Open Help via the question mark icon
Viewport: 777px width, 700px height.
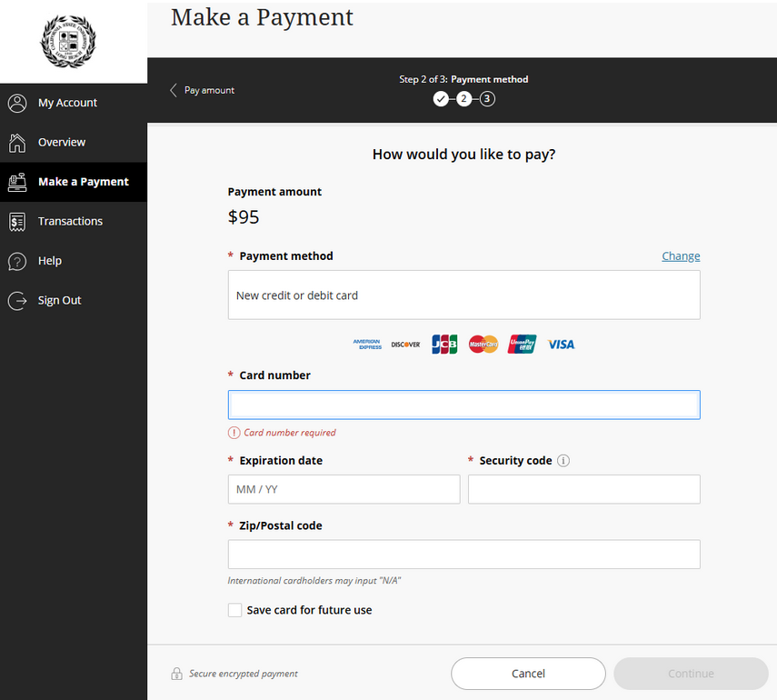(17, 261)
